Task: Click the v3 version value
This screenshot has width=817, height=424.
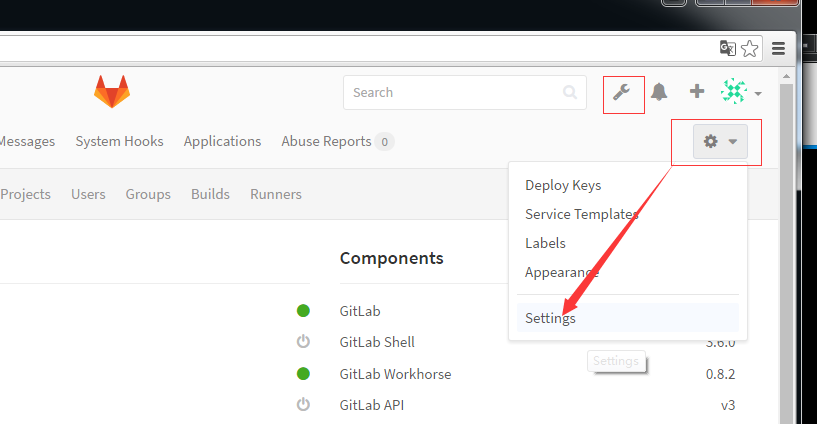Action: point(728,405)
